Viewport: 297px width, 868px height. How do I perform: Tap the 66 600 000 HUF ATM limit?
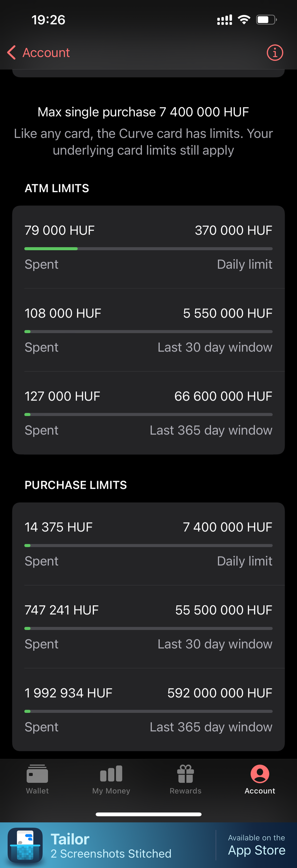pyautogui.click(x=223, y=396)
